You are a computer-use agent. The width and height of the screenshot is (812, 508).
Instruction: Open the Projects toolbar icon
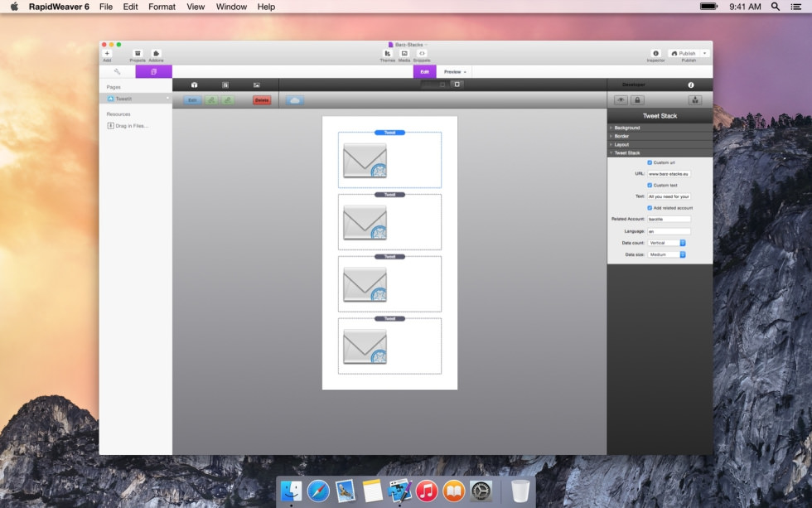point(138,53)
